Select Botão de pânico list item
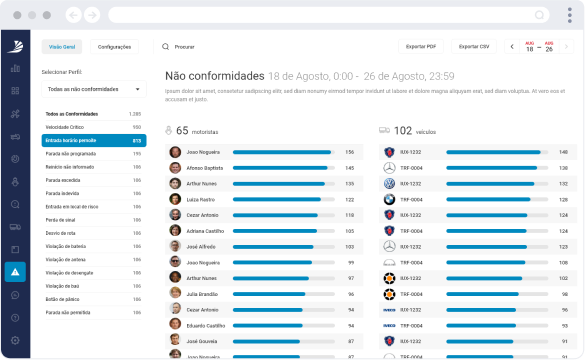Image resolution: width=585 pixels, height=360 pixels. (94, 299)
